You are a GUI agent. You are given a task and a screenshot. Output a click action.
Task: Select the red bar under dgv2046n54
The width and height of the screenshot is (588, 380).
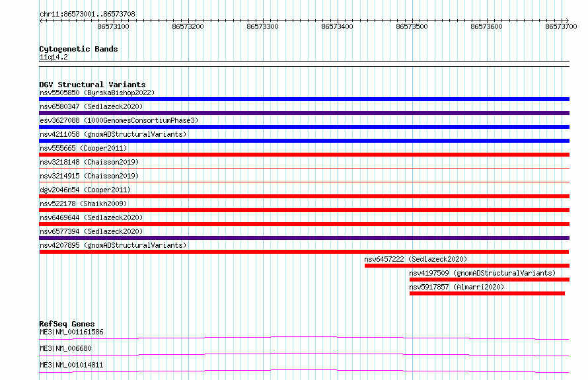pos(304,196)
